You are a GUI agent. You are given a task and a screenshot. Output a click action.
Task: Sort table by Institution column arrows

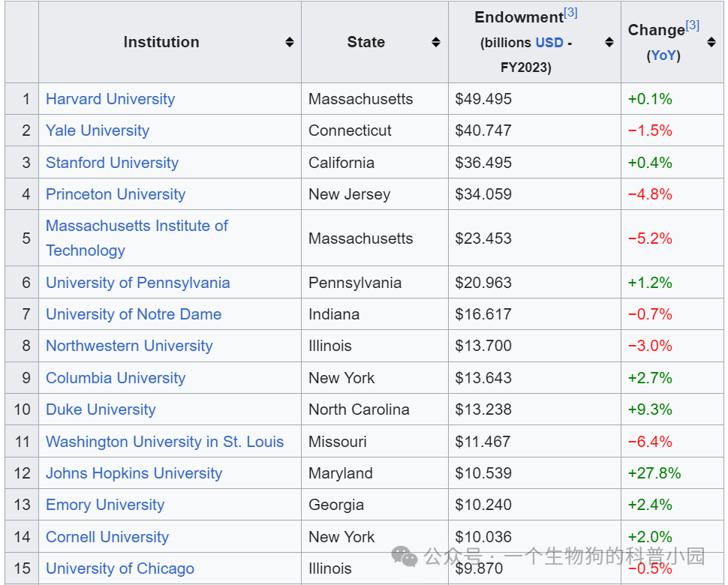pos(289,42)
